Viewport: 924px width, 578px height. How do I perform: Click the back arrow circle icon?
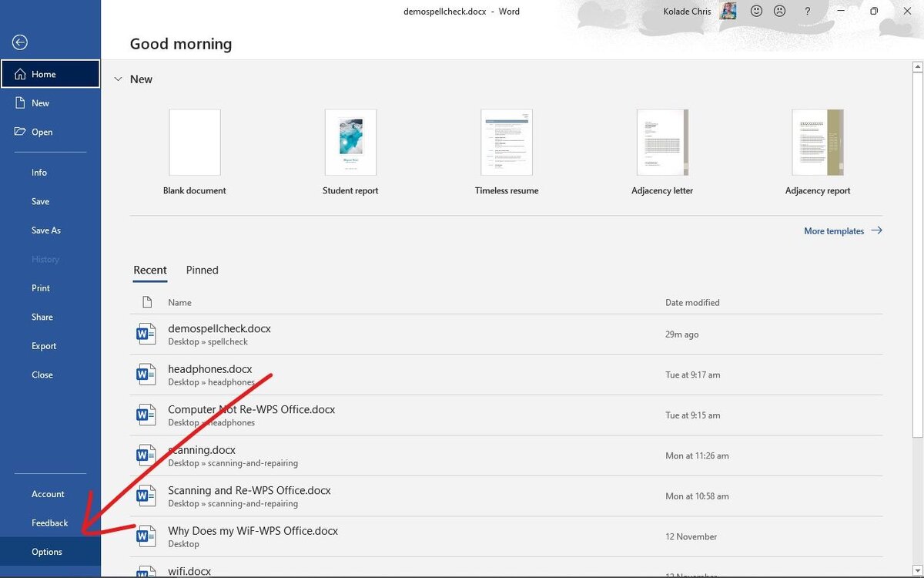click(20, 43)
